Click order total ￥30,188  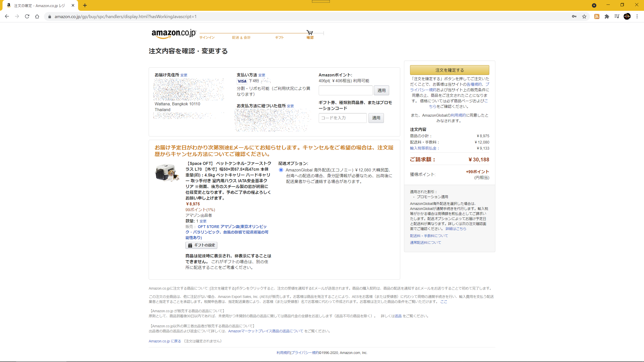point(478,160)
